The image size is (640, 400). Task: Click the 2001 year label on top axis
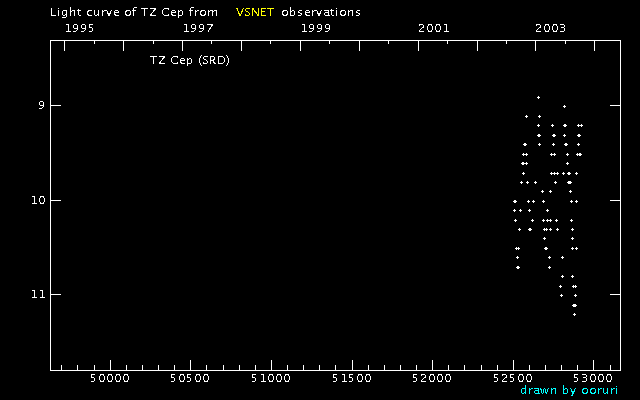433,28
